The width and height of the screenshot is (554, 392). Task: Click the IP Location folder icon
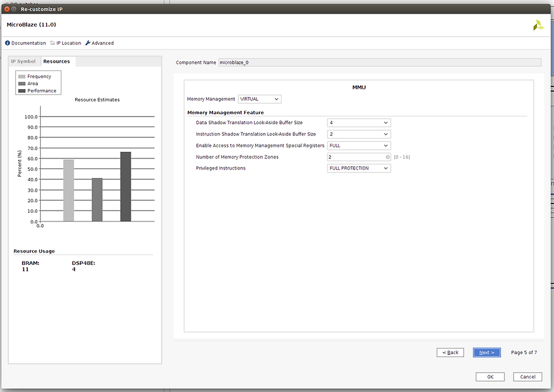pos(53,43)
